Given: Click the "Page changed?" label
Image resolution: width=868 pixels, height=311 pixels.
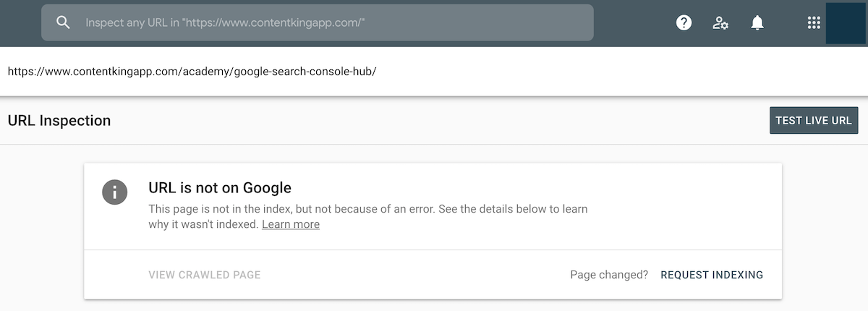Looking at the screenshot, I should point(609,275).
